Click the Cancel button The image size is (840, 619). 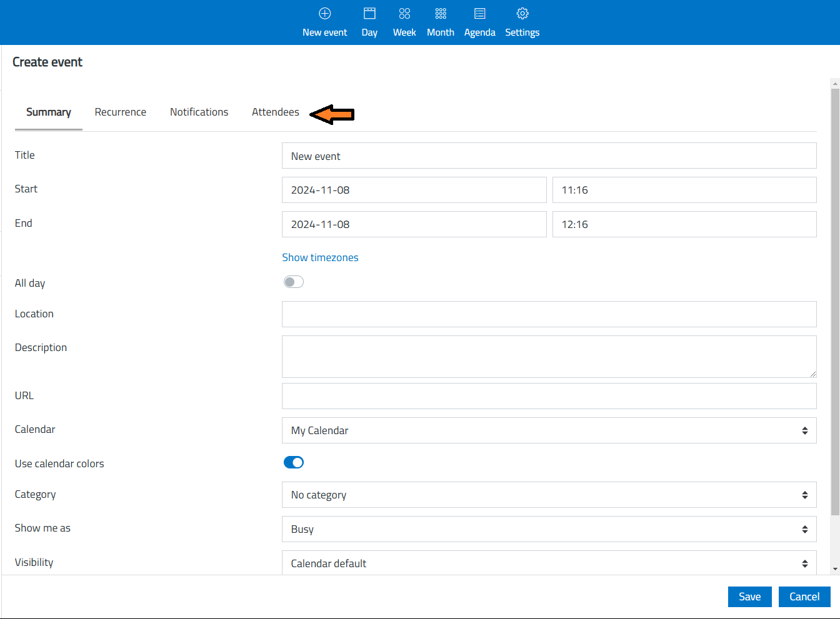pyautogui.click(x=804, y=597)
